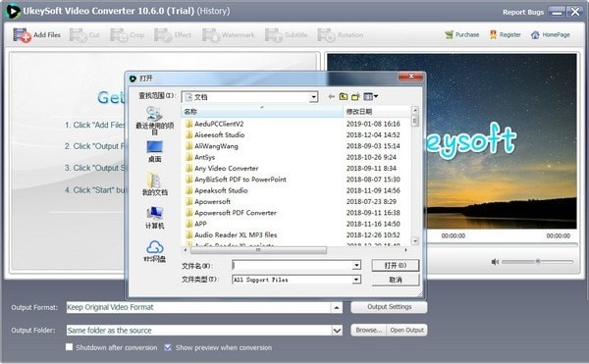Open the Subtitle tool

click(x=286, y=35)
